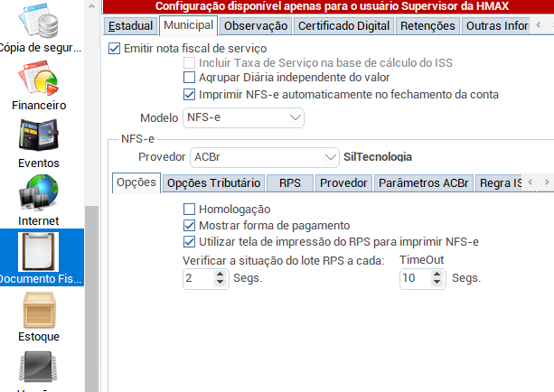Decrease the RPS lote check interval
This screenshot has height=392, width=554.
pyautogui.click(x=221, y=283)
